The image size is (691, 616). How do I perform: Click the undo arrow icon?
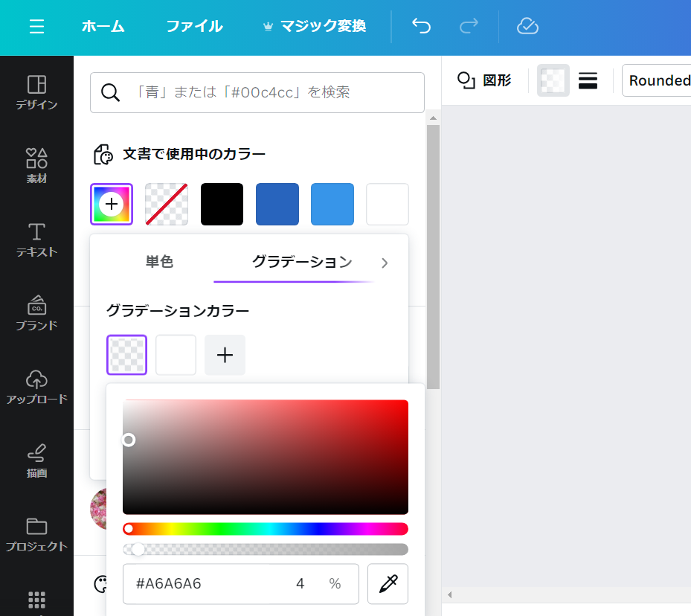coord(421,27)
